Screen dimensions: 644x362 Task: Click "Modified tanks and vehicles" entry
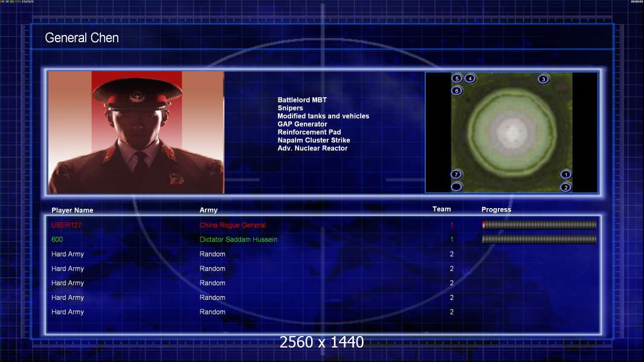tap(323, 116)
